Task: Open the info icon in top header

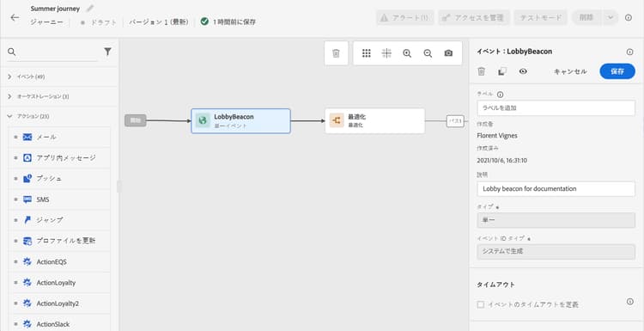Action: (x=629, y=18)
